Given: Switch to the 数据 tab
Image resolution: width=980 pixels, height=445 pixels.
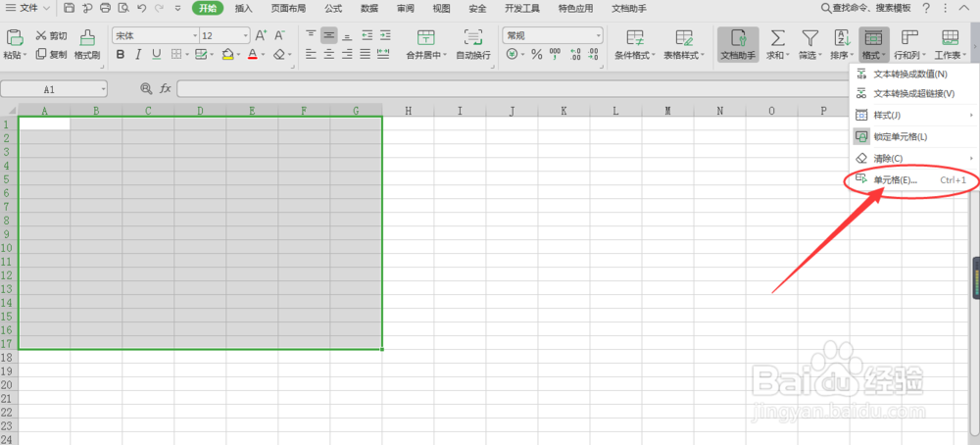Looking at the screenshot, I should tap(369, 9).
